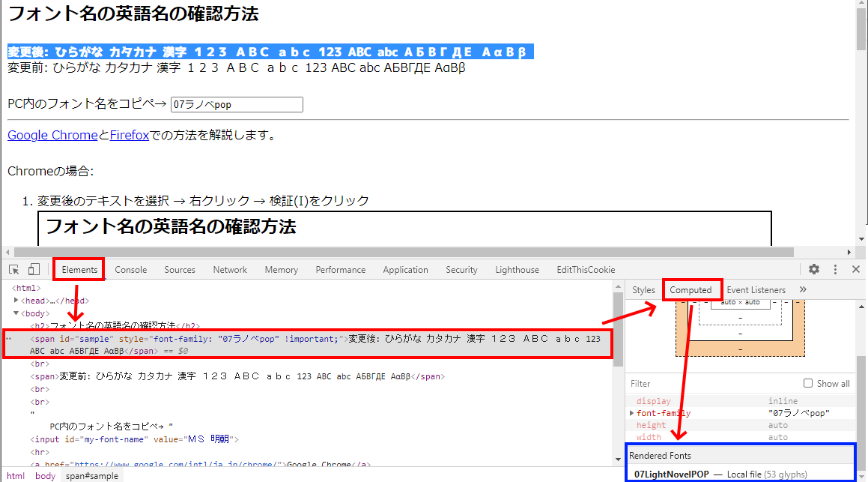Expand the head element node
The width and height of the screenshot is (868, 482).
click(x=16, y=301)
